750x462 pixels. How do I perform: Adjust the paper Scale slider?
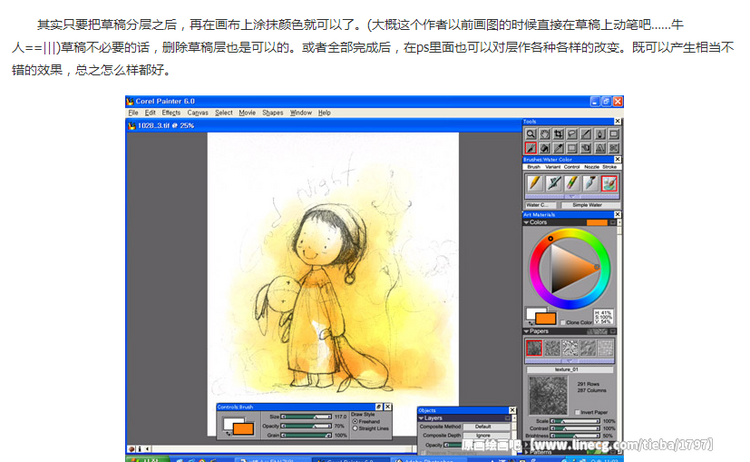575,421
